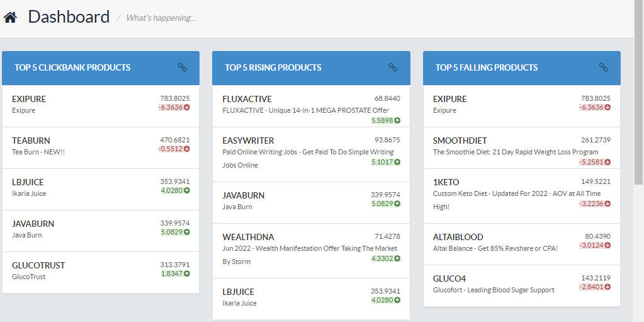
Task: Click up arrow beside 4.0280 in ClickBank panel
Action: click(187, 190)
